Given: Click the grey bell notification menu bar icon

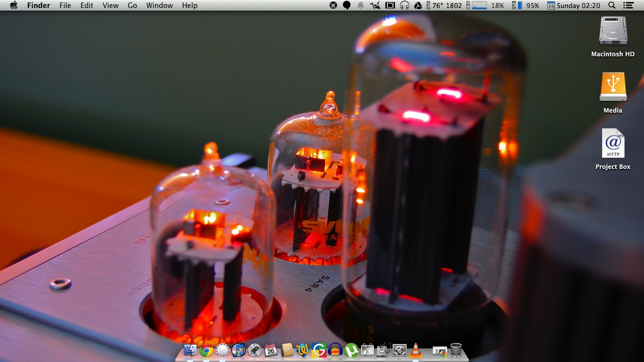Looking at the screenshot, I should coord(361,6).
